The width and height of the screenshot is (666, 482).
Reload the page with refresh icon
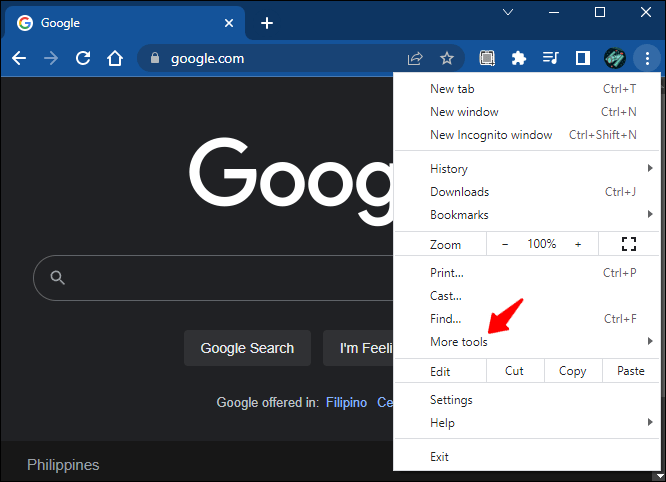[83, 58]
